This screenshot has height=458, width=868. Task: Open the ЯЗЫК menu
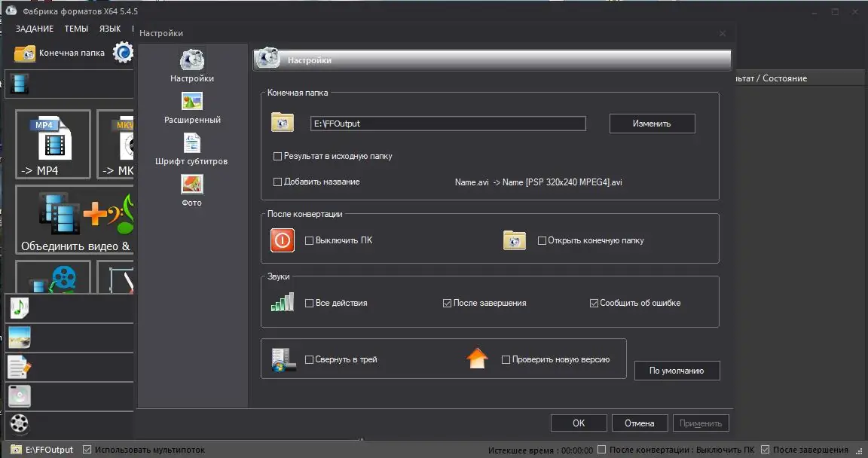coord(109,29)
